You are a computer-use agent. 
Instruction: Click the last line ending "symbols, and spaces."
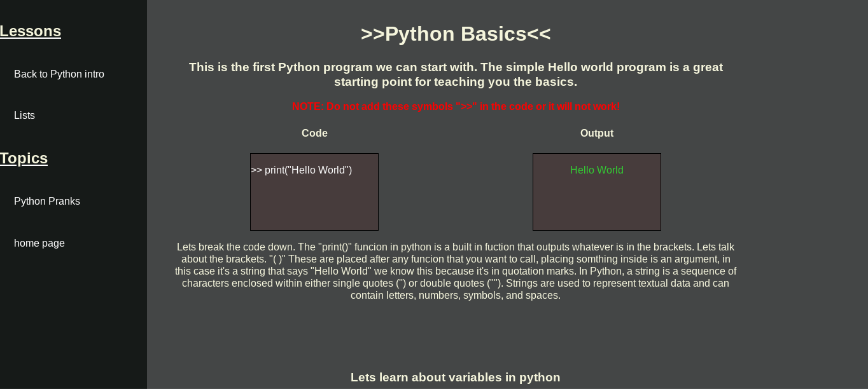(456, 296)
